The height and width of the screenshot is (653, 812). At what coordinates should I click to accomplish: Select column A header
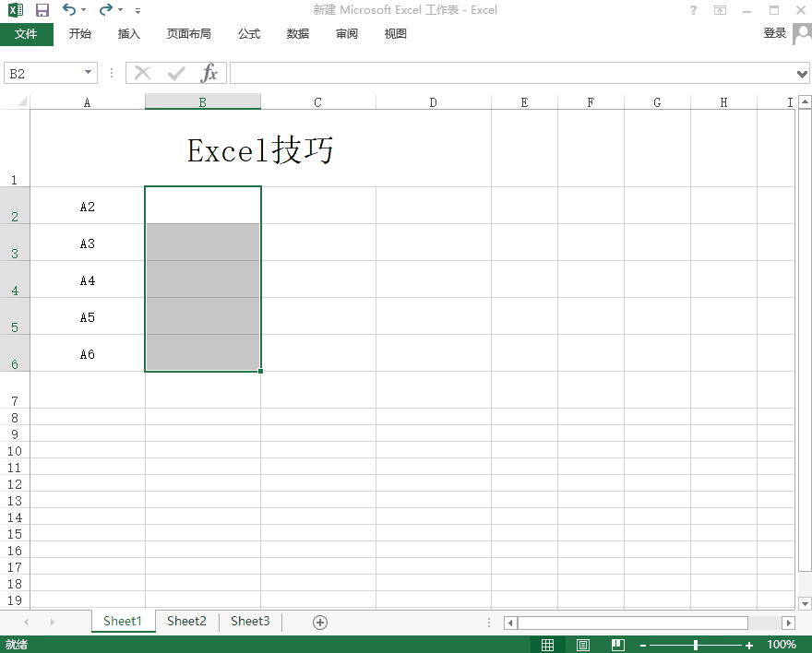(x=87, y=102)
